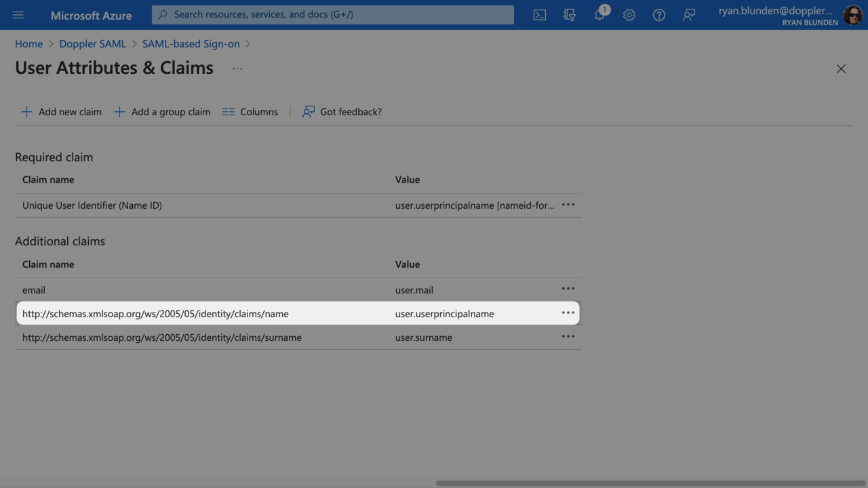Click Got feedback?
The height and width of the screenshot is (488, 868).
[342, 112]
